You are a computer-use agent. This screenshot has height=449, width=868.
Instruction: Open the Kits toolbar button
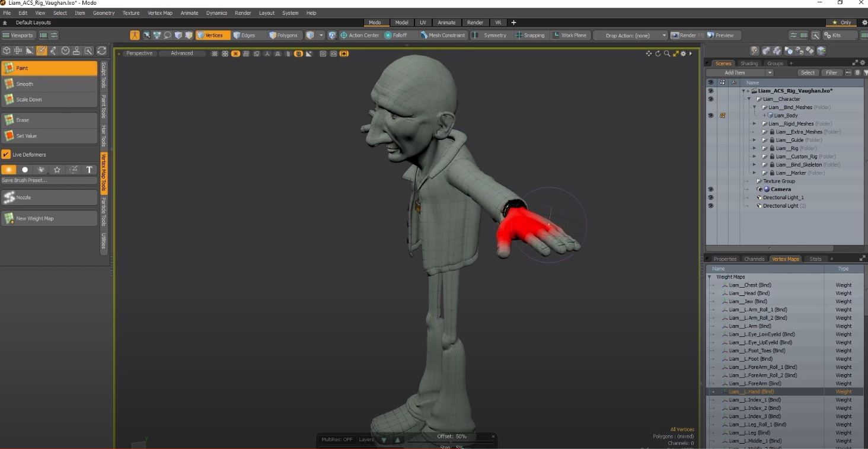[x=833, y=35]
